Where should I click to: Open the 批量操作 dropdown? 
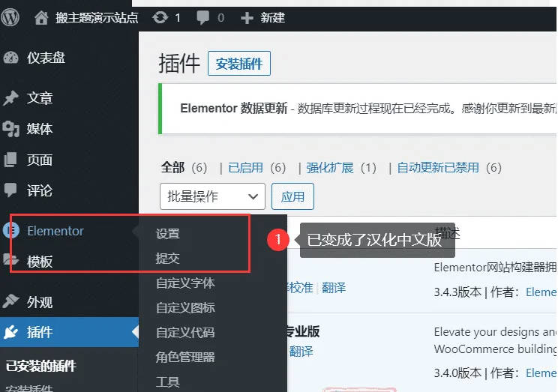tap(212, 196)
